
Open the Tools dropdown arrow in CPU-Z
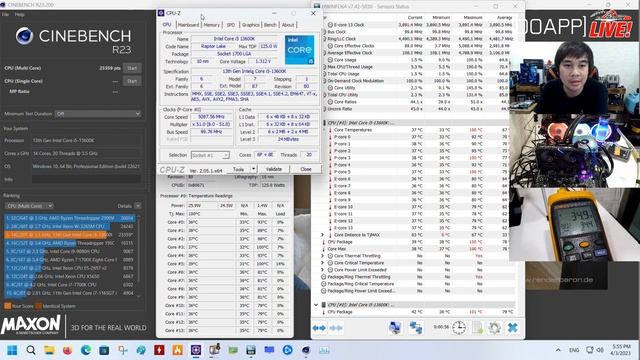253,169
